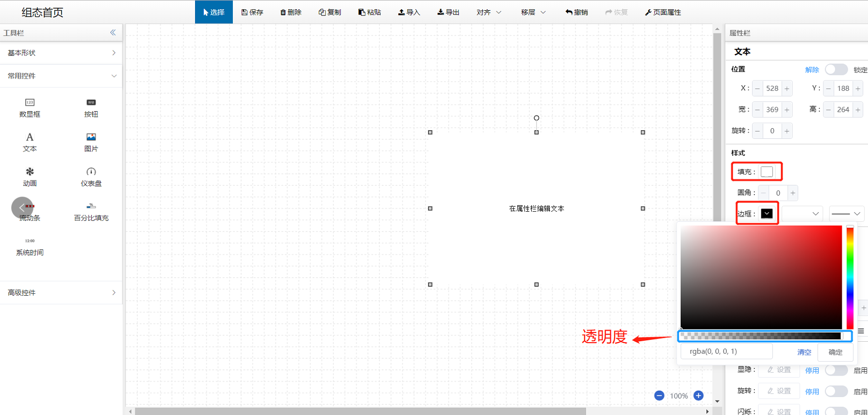
Task: Click the vertical hue slider
Action: 850,277
